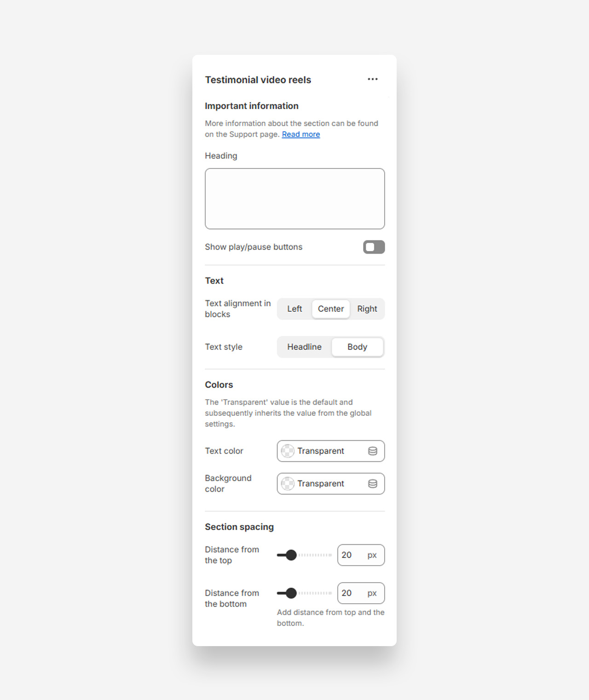Open the Read more support link
Screen dimensions: 589x700
click(x=300, y=134)
